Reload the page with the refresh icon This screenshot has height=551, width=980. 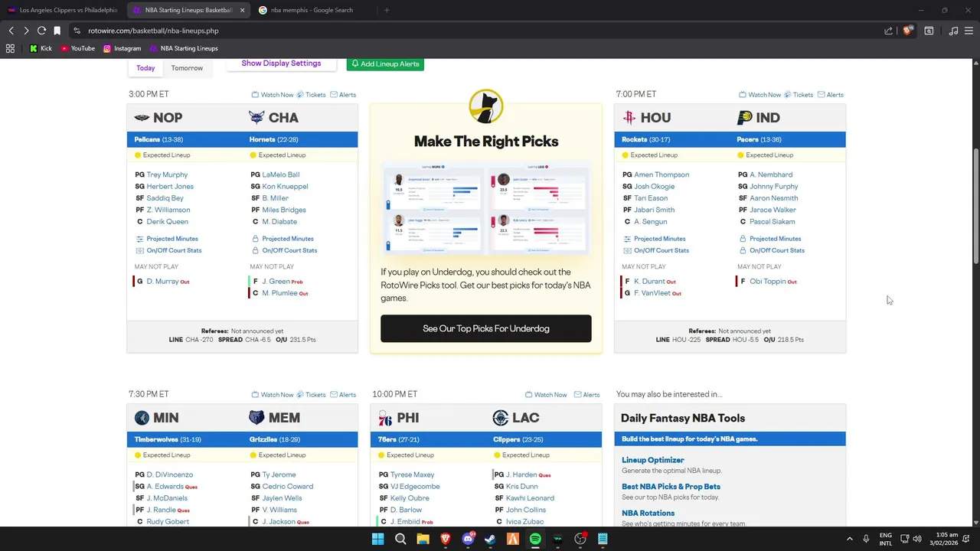(x=41, y=31)
